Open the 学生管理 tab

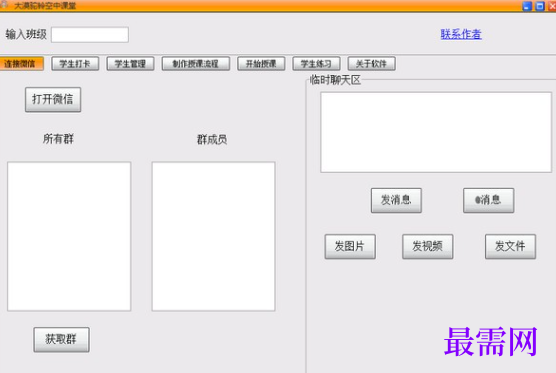pyautogui.click(x=130, y=64)
